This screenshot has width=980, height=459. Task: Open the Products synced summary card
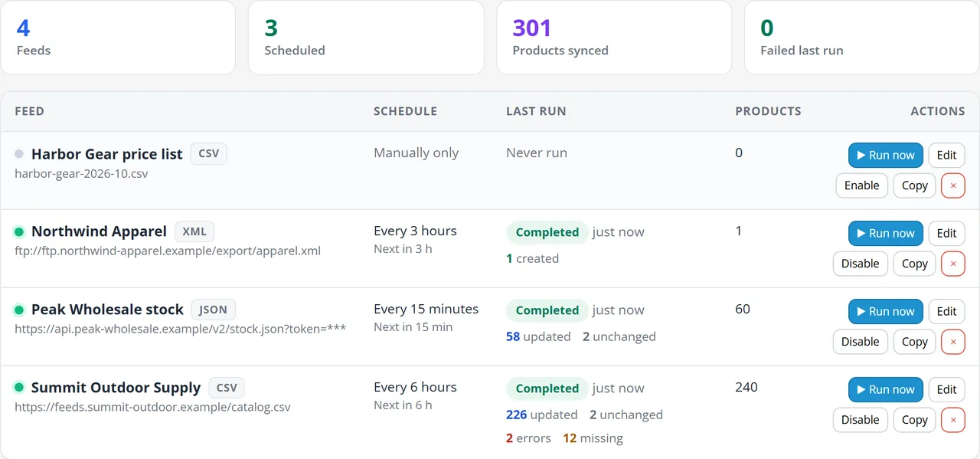614,38
